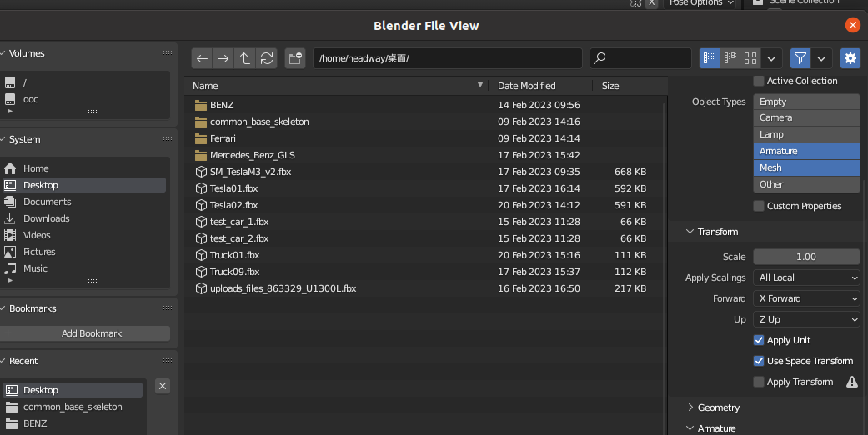The height and width of the screenshot is (435, 868).
Task: Open the common_base_skeleton folder in file list
Action: point(424,121)
